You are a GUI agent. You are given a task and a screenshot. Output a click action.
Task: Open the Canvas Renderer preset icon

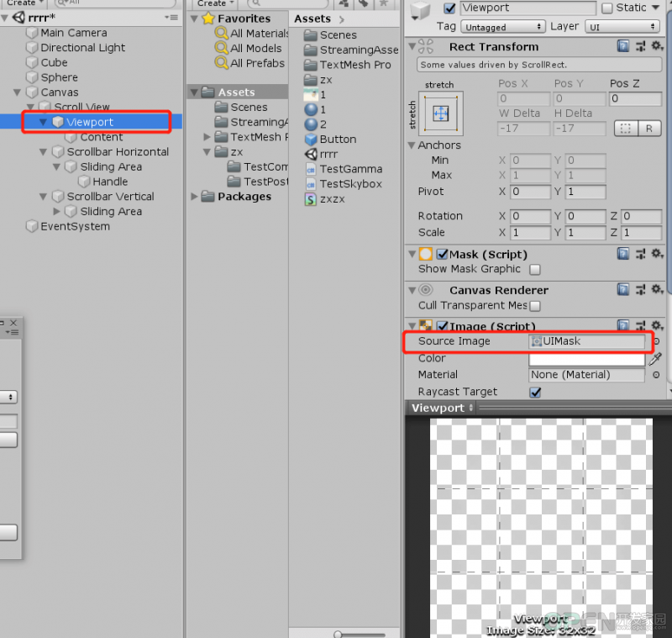click(641, 290)
